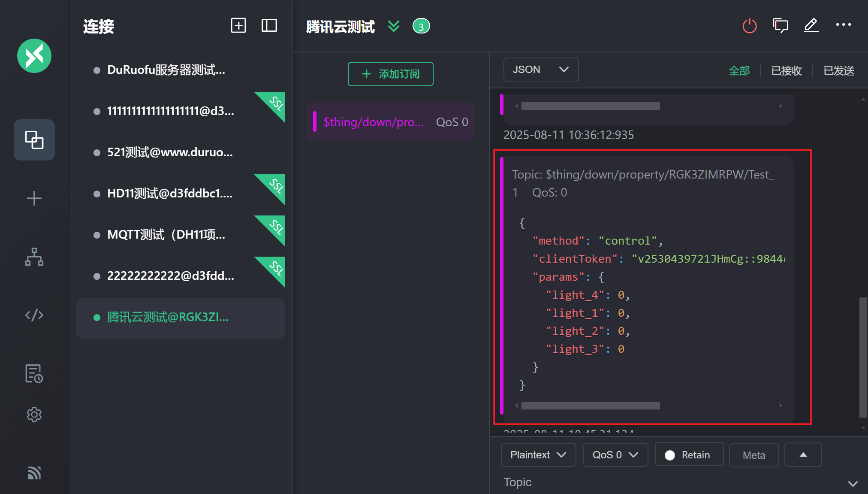
Task: Open new window icon in header
Action: pos(780,26)
